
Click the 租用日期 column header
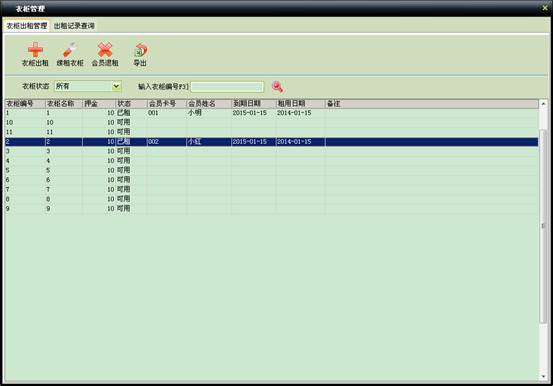300,104
